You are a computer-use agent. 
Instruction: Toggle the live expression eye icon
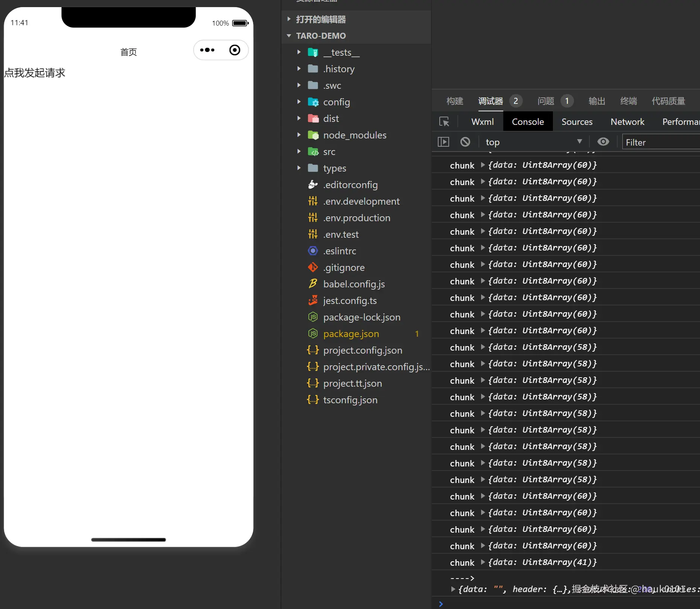pyautogui.click(x=603, y=142)
